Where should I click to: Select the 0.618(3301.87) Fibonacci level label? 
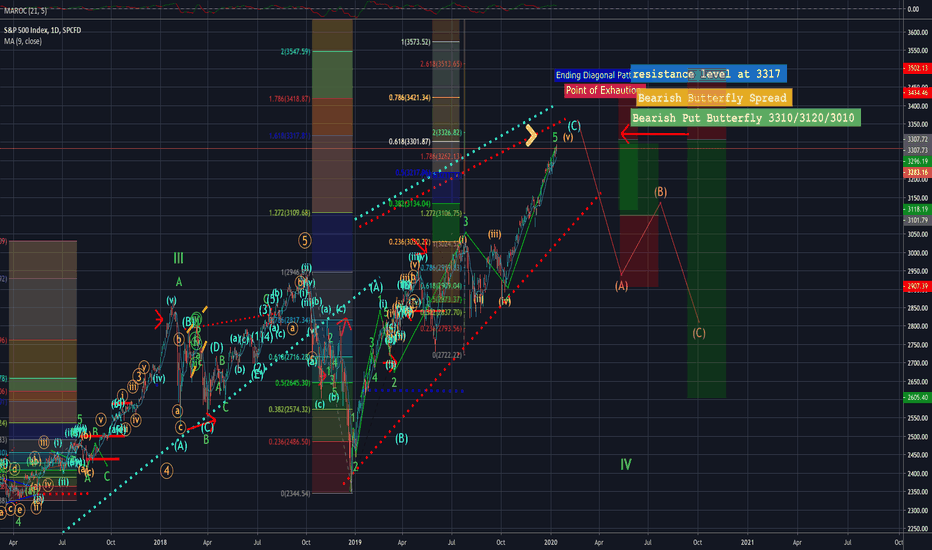tap(410, 142)
